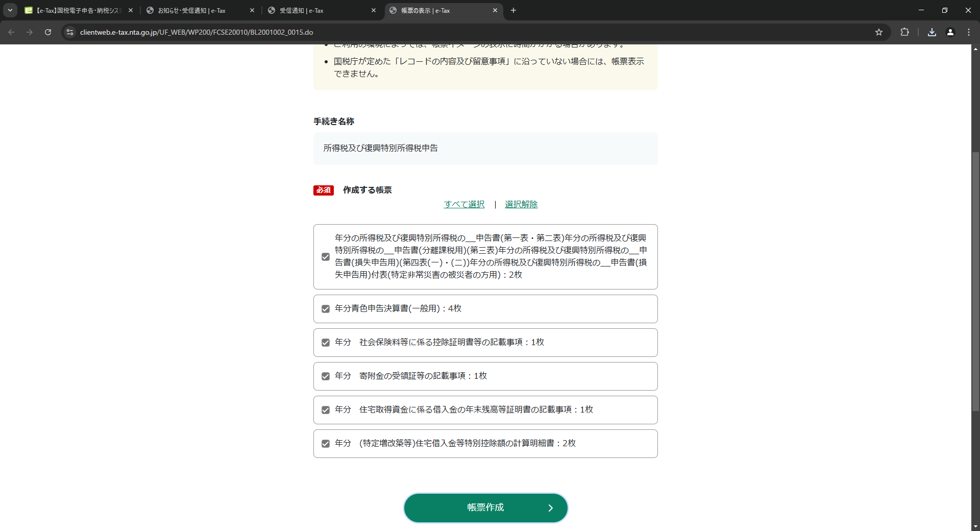The image size is (980, 531).
Task: Reload the current e-Tax page
Action: pyautogui.click(x=48, y=32)
